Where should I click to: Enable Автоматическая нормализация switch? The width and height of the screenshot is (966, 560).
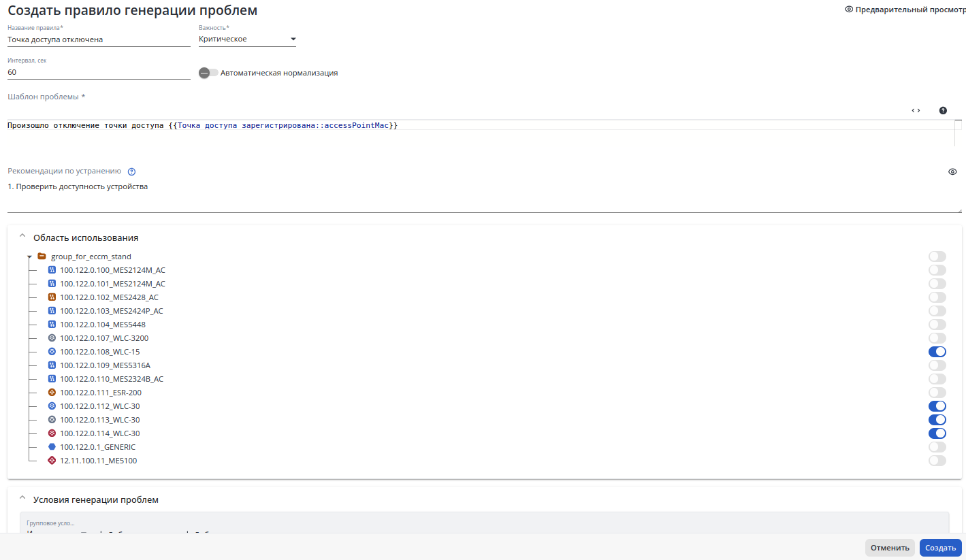point(208,73)
